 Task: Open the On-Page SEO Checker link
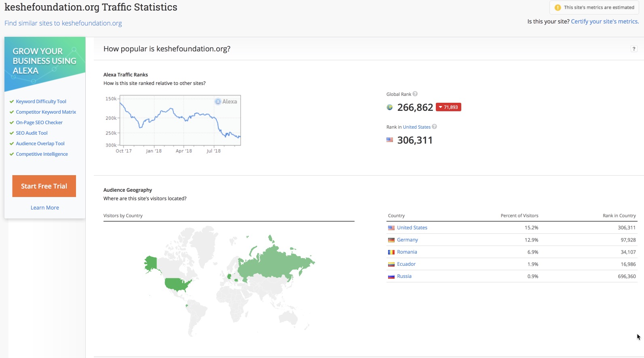39,123
